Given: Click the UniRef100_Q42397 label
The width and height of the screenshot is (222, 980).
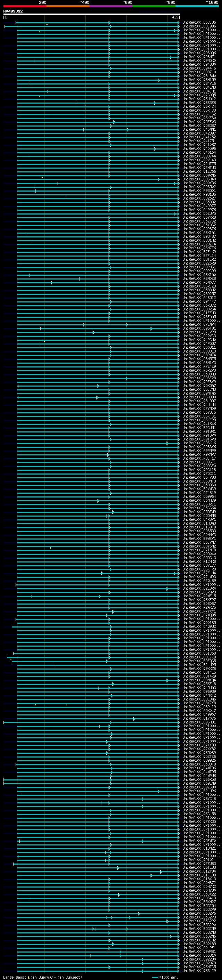Looking at the screenshot, I should pyautogui.click(x=199, y=133).
